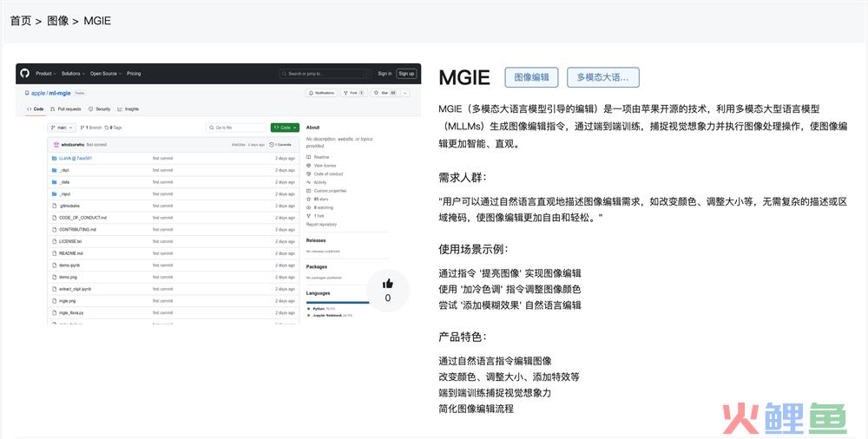Switch to the Pull requests tab
Image resolution: width=868 pixels, height=439 pixels.
[x=66, y=109]
